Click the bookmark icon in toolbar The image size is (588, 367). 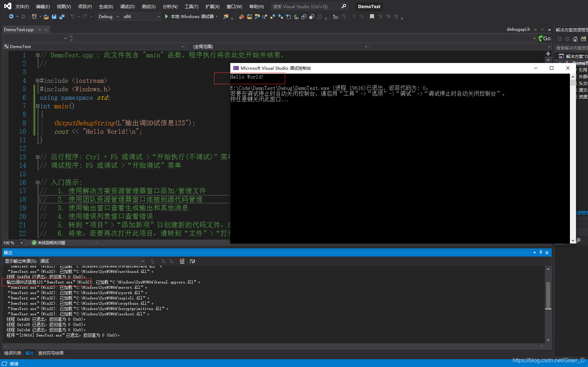(x=372, y=17)
